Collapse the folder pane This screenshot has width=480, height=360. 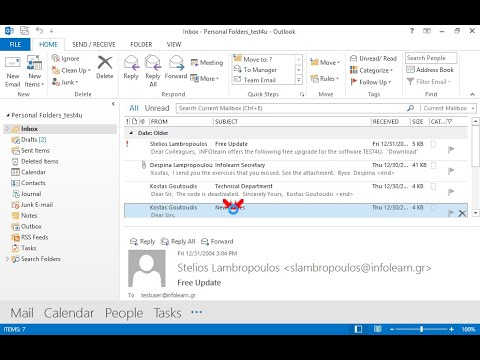coord(113,104)
